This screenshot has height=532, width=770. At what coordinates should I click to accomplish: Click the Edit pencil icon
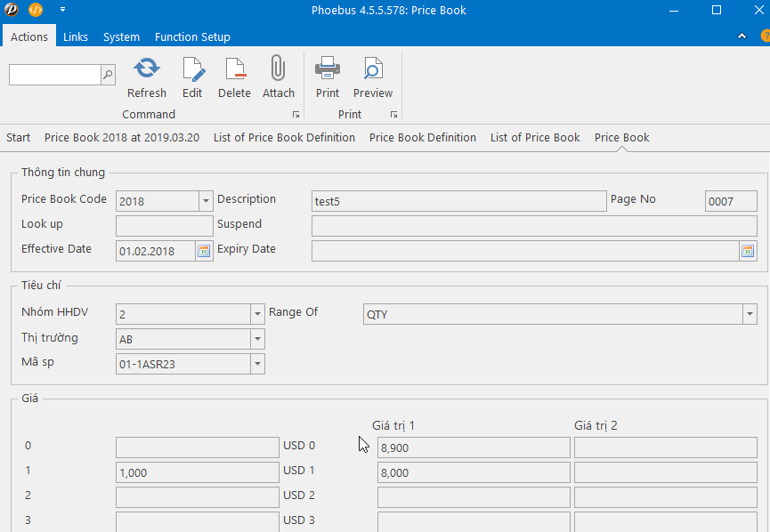pyautogui.click(x=192, y=69)
